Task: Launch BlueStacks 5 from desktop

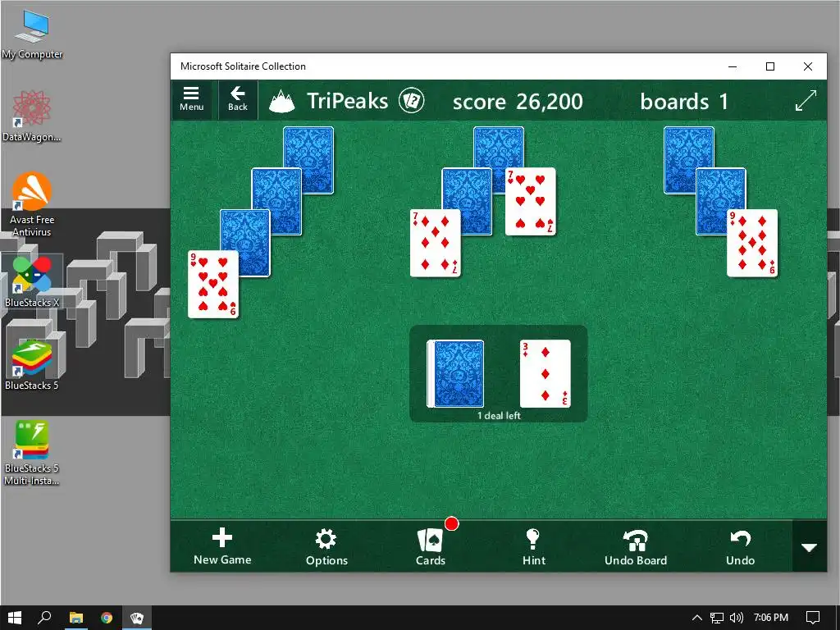Action: [32, 365]
